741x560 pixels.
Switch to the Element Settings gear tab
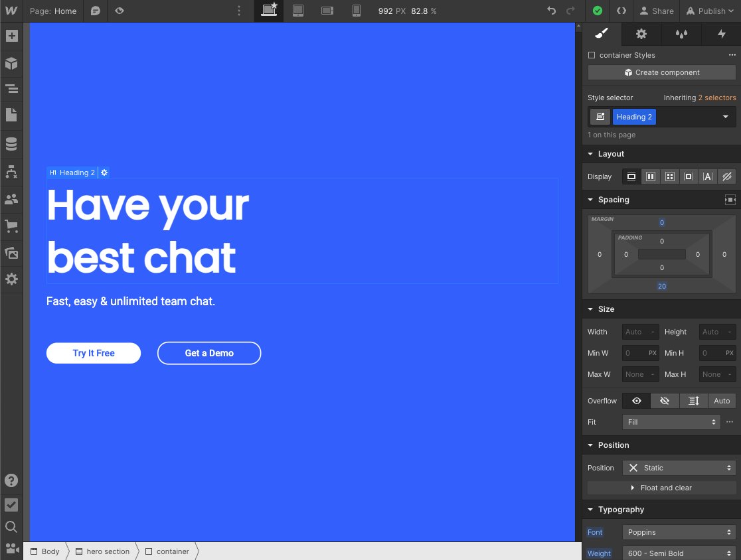click(641, 34)
